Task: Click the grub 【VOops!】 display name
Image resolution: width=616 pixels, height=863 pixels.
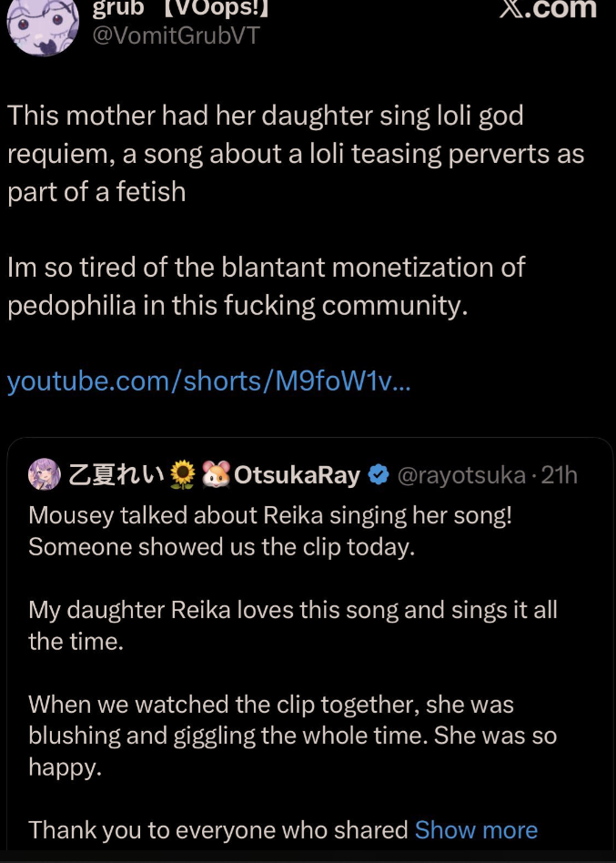Action: (x=179, y=9)
